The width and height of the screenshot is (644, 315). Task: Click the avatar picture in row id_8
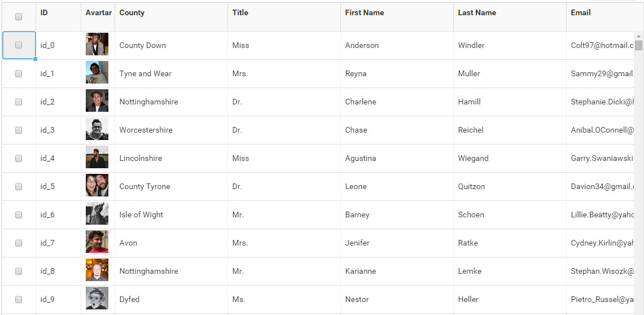point(97,270)
